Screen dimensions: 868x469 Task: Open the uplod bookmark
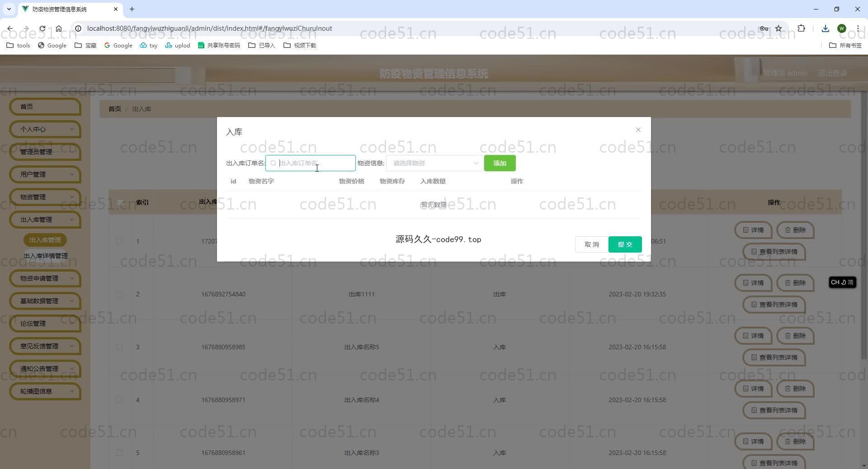click(x=178, y=45)
